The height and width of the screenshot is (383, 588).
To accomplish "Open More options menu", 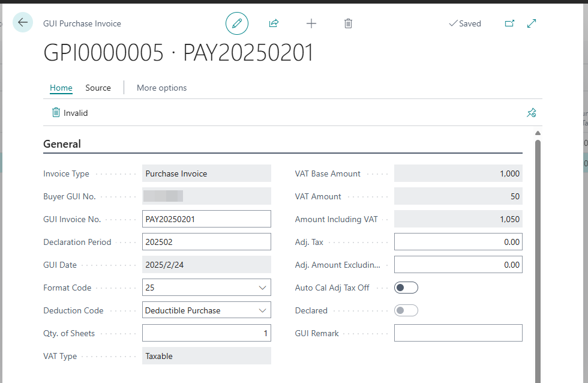I will [161, 88].
